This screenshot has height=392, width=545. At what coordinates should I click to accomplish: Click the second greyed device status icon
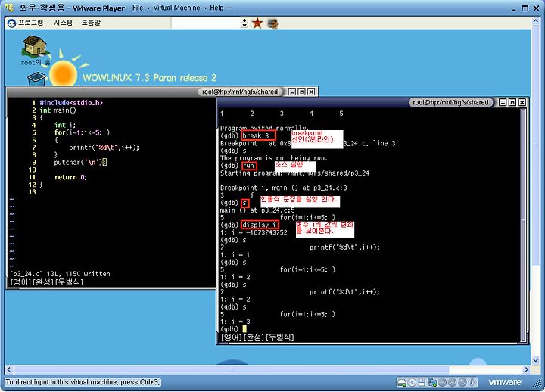pyautogui.click(x=452, y=382)
